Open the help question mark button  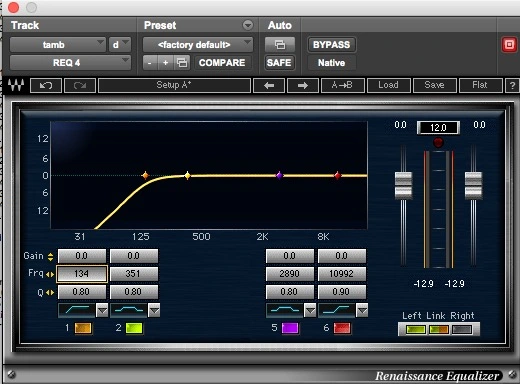point(512,86)
